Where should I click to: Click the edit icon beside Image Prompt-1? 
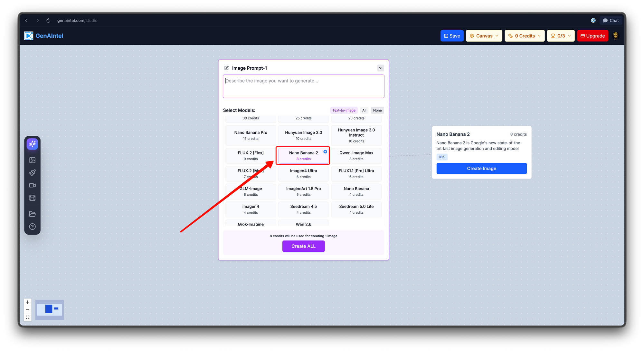226,68
